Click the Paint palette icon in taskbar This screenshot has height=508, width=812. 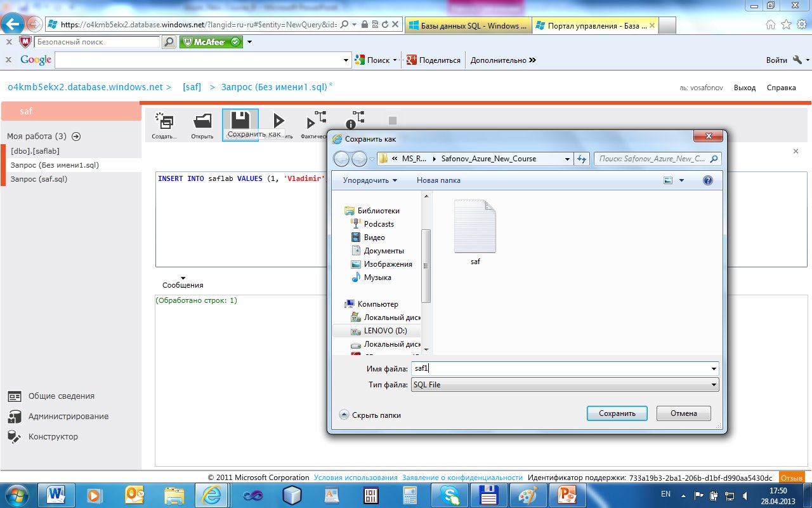pos(527,495)
